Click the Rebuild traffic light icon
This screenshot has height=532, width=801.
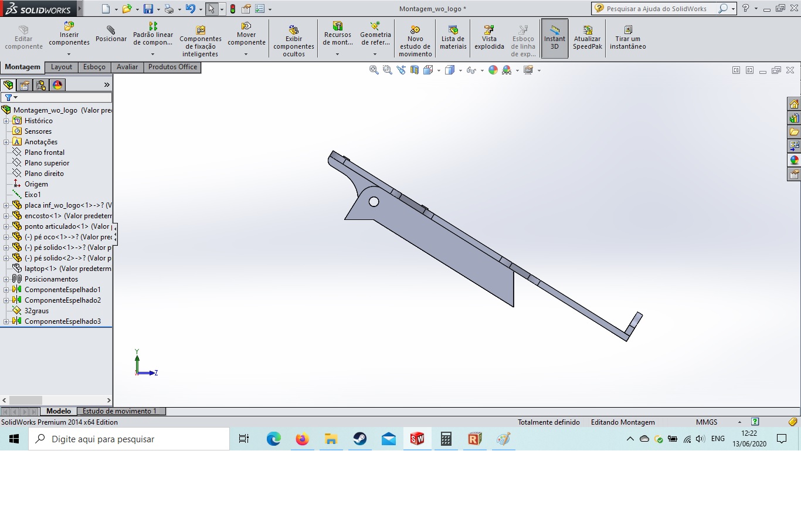[x=233, y=9]
